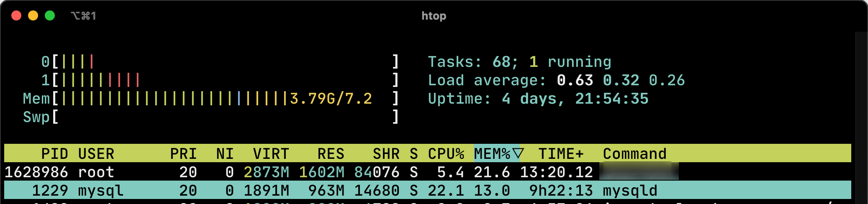Sort by the CPU% column header
Viewport: 868px width, 204px height.
pos(446,154)
